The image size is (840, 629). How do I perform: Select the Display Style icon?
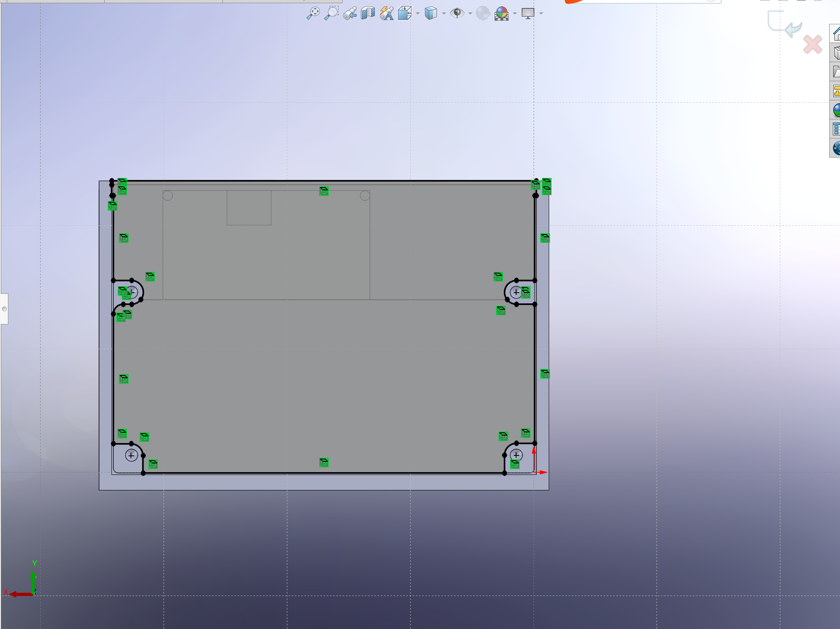pyautogui.click(x=431, y=13)
